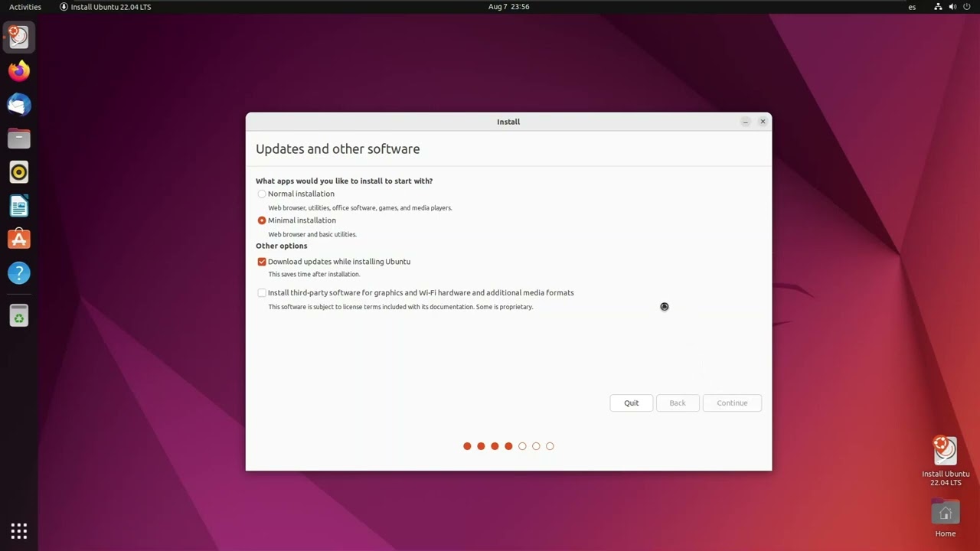Viewport: 980px width, 551px height.
Task: Minimize the Install window
Action: pyautogui.click(x=745, y=122)
